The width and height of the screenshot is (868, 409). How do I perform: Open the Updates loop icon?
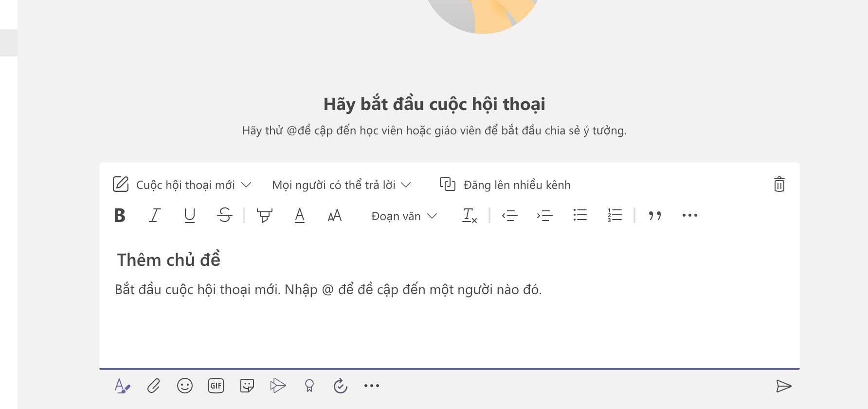(x=341, y=386)
